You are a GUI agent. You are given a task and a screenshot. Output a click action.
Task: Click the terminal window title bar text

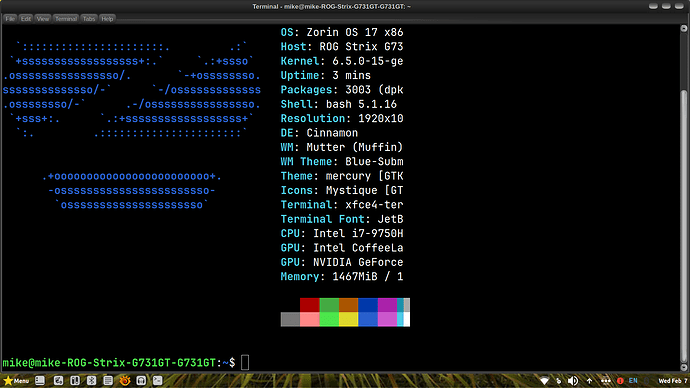[331, 6]
